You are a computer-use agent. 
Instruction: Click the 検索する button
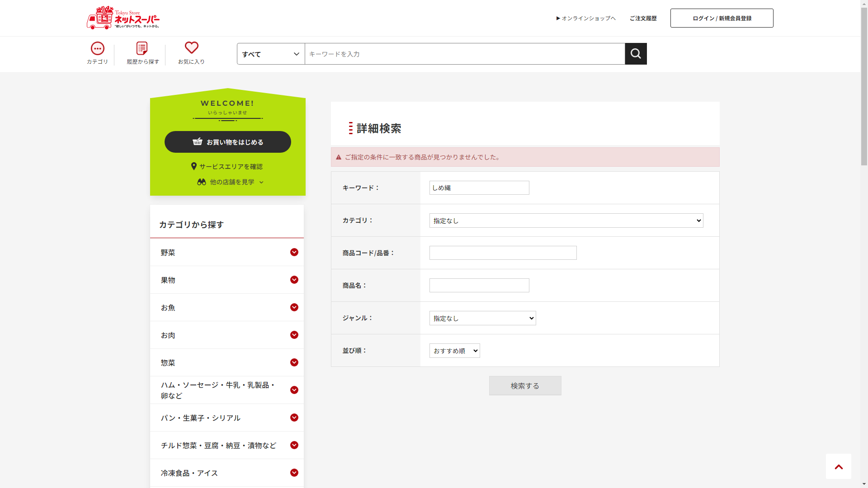[x=525, y=385]
